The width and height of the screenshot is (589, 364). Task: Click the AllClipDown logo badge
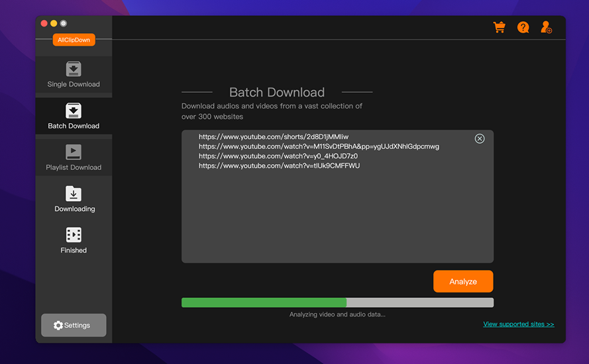pyautogui.click(x=74, y=40)
